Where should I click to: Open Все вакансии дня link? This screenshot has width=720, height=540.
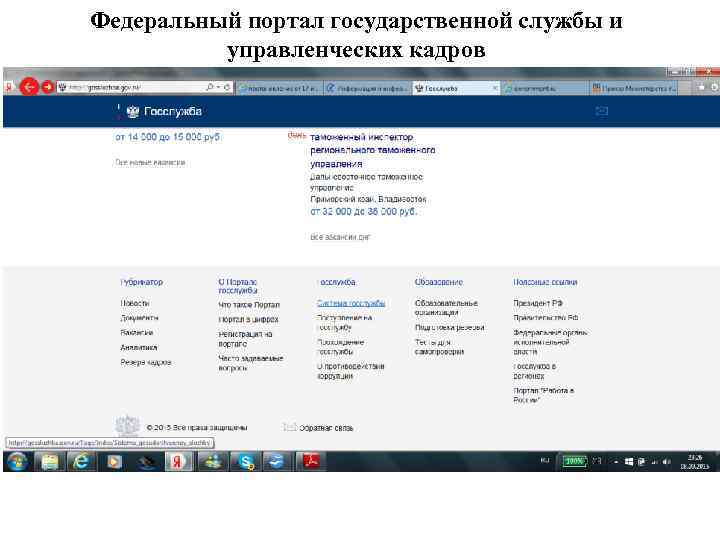(x=339, y=237)
